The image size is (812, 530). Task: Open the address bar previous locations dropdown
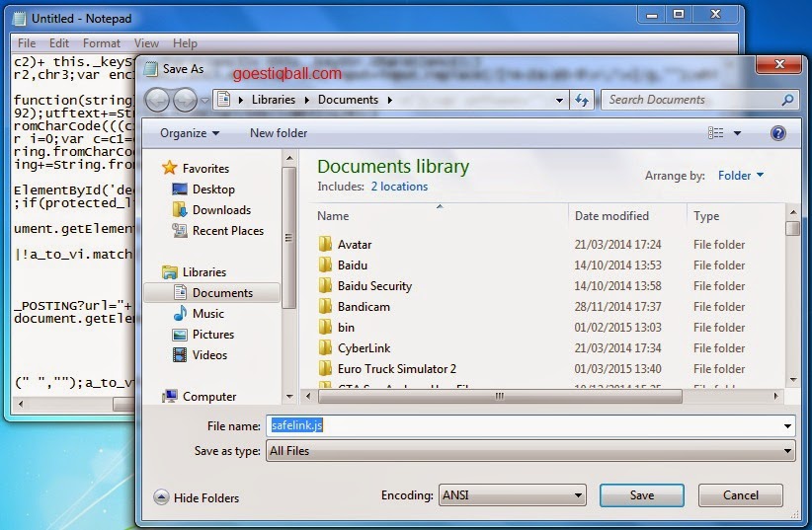pyautogui.click(x=559, y=100)
